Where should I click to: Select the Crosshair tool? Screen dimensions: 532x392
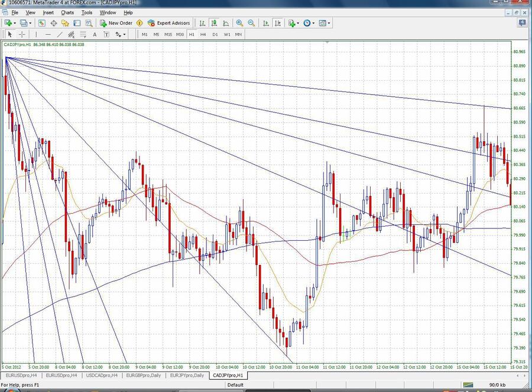tap(21, 34)
